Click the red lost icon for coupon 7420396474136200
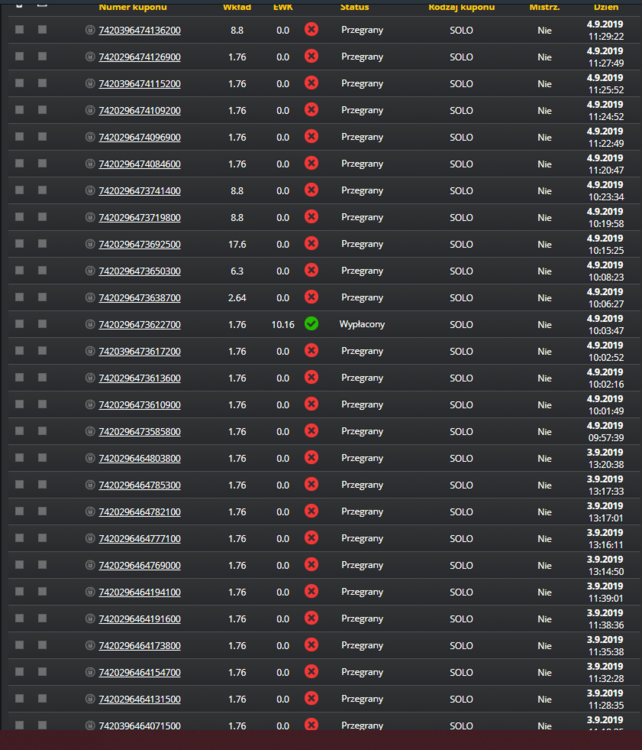Image resolution: width=642 pixels, height=750 pixels. click(x=311, y=30)
